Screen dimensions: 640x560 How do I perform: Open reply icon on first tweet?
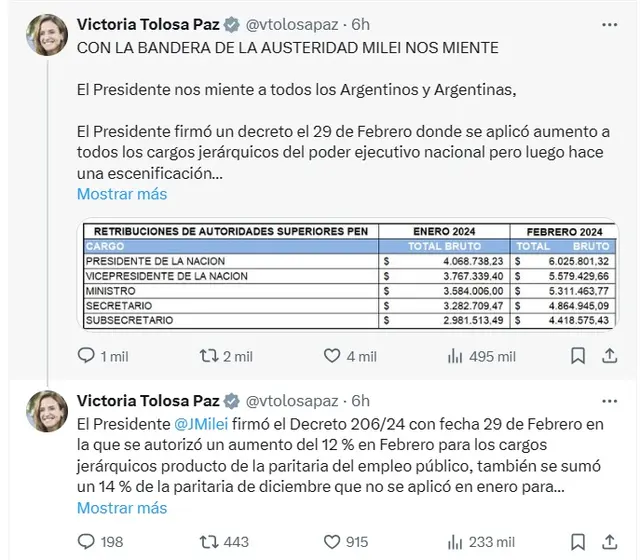[x=86, y=356]
